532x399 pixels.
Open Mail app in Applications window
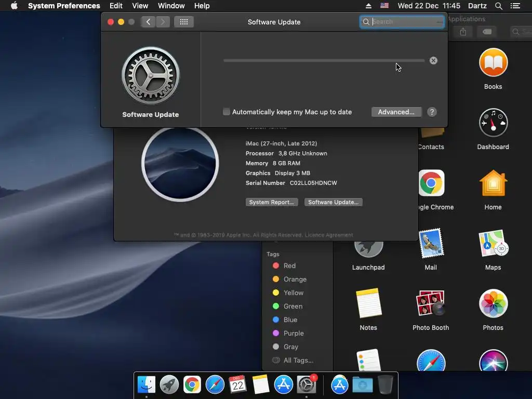431,243
